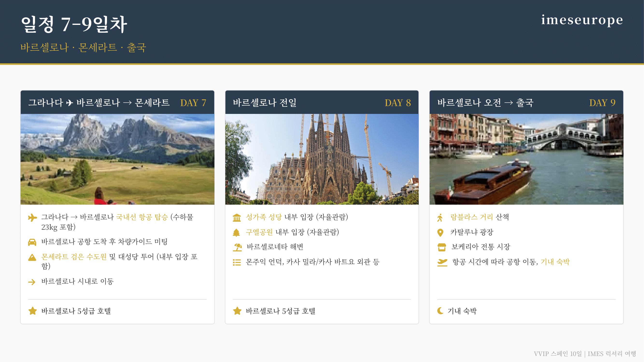Screen dimensions: 644x362
Task: Click the museum icon next to 성가족 성당
Action: 236,217
